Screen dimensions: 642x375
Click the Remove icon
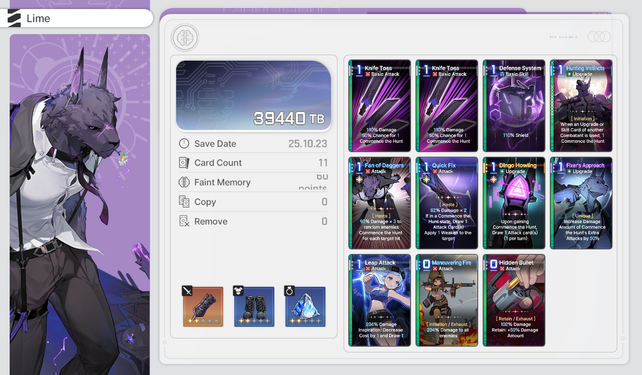point(184,221)
